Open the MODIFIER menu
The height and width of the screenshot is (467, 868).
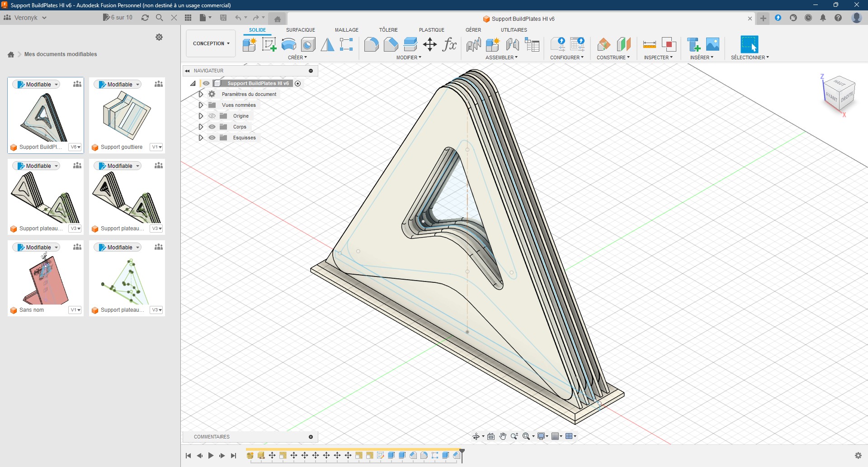(x=409, y=57)
